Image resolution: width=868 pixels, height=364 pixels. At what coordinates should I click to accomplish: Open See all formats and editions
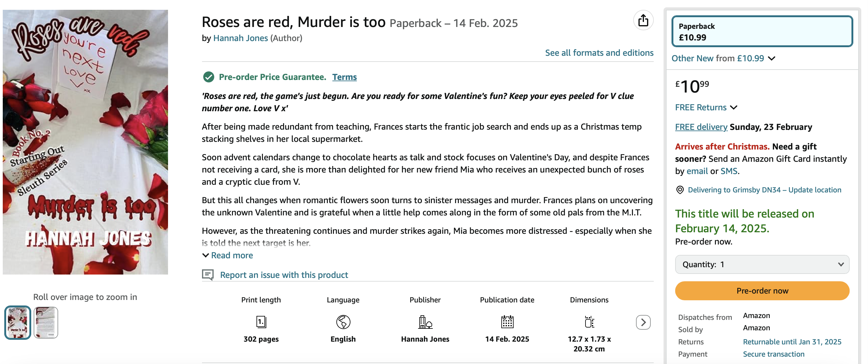599,53
